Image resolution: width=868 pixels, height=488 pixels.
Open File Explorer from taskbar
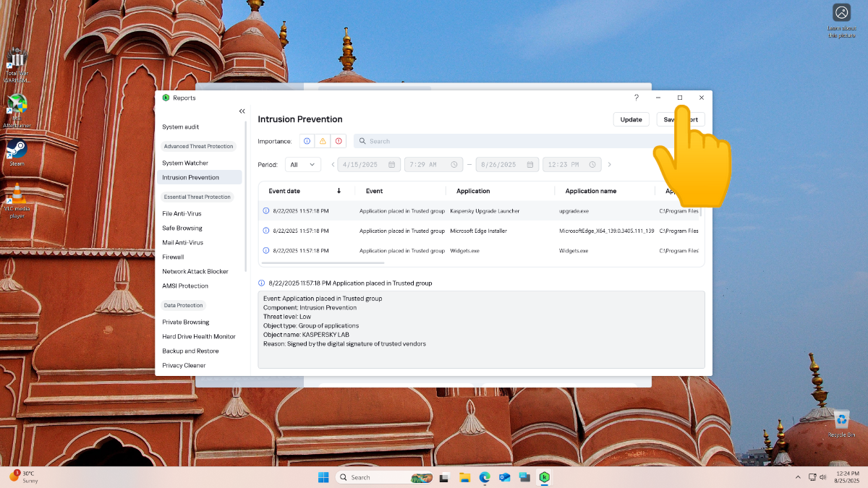[464, 477]
